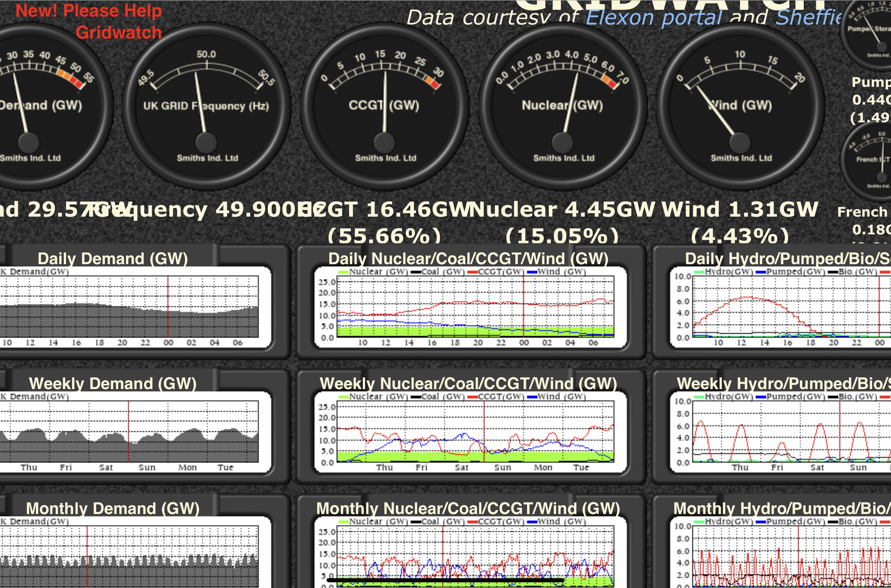Select the Frequency 49.900Hz readout

click(x=206, y=210)
